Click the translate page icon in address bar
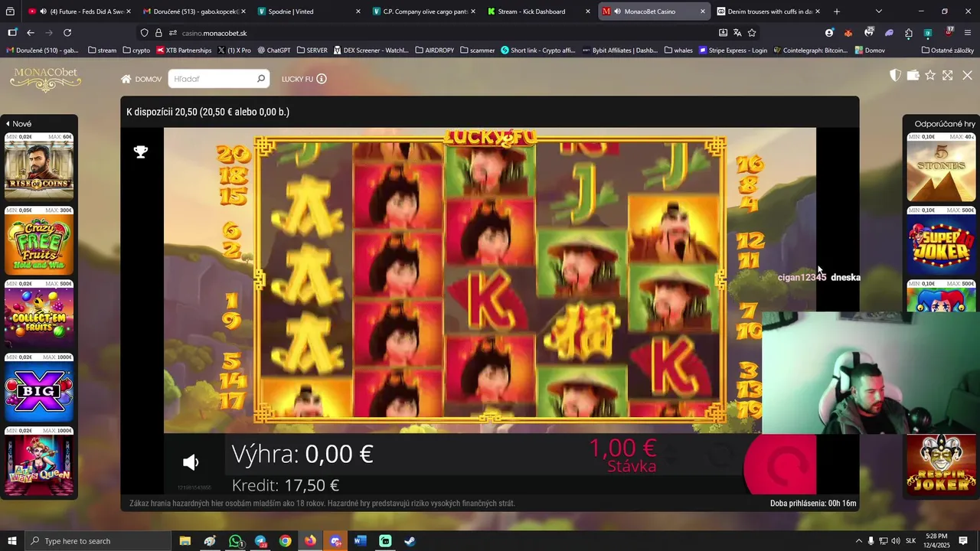This screenshot has width=980, height=551. point(737,33)
